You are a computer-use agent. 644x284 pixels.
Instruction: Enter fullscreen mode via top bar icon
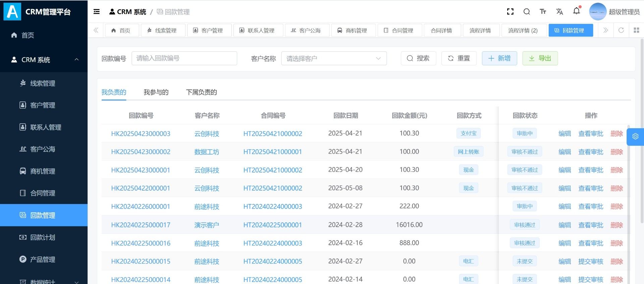click(510, 12)
